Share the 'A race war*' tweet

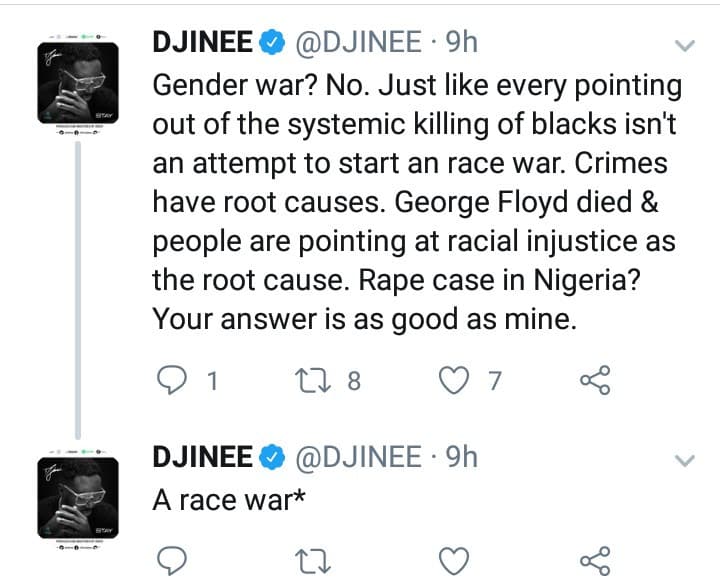coord(594,557)
